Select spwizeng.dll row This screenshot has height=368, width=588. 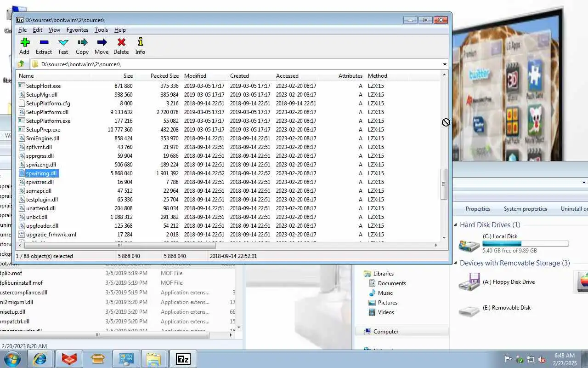click(228, 164)
